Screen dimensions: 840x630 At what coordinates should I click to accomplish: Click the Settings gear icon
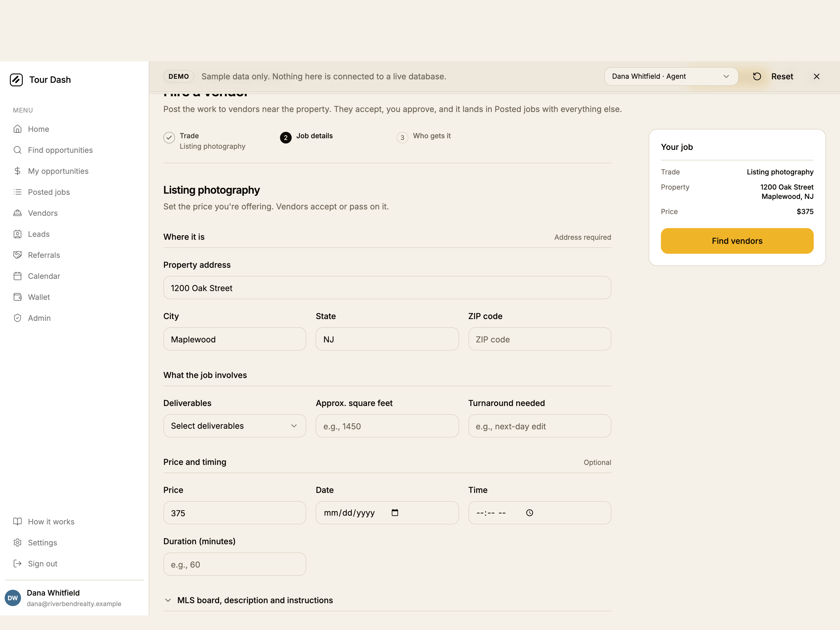pos(17,543)
